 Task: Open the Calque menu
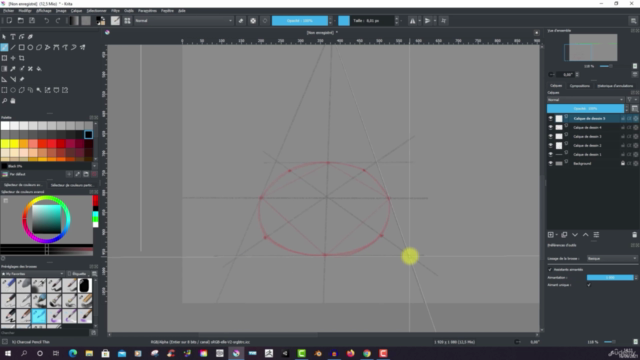pos(76,11)
